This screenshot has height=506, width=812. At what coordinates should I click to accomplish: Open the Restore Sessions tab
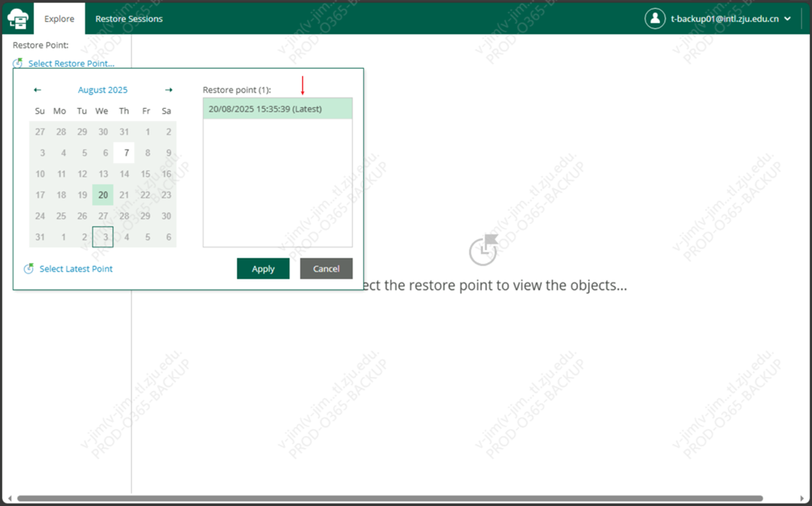pos(129,19)
